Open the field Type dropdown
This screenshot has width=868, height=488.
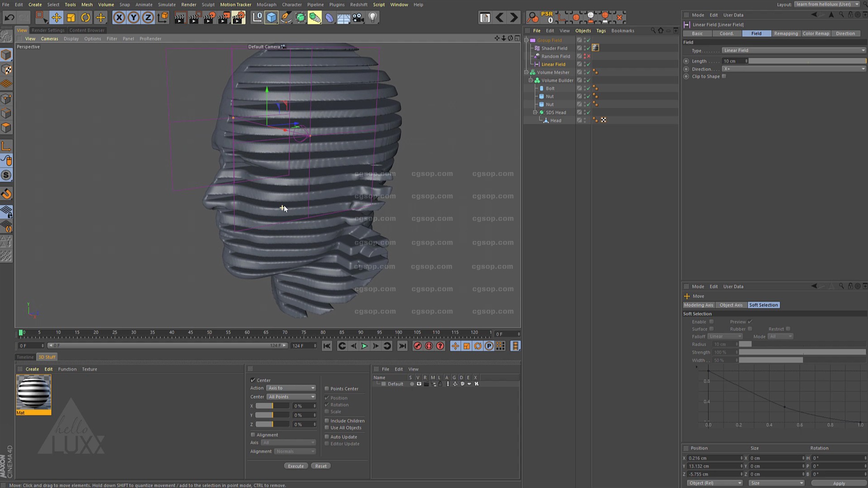click(793, 50)
